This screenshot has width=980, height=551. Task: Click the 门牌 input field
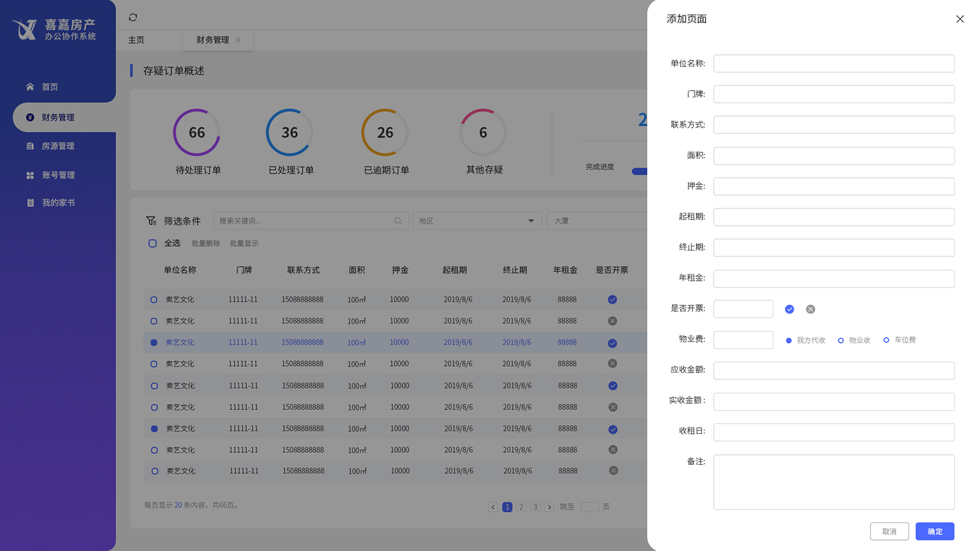[x=834, y=94]
